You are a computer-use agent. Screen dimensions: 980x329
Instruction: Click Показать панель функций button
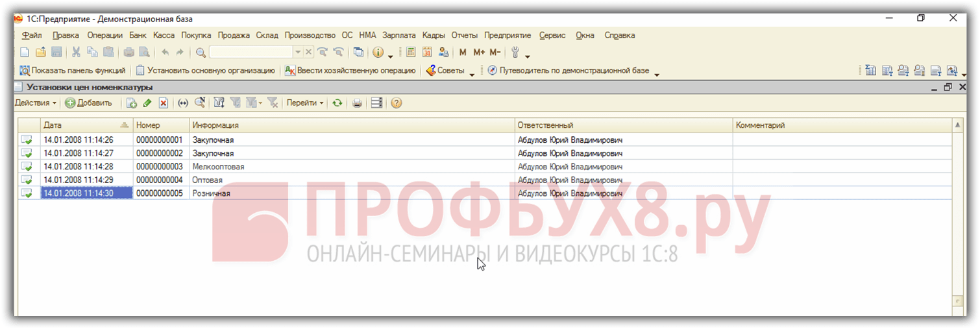coord(73,71)
